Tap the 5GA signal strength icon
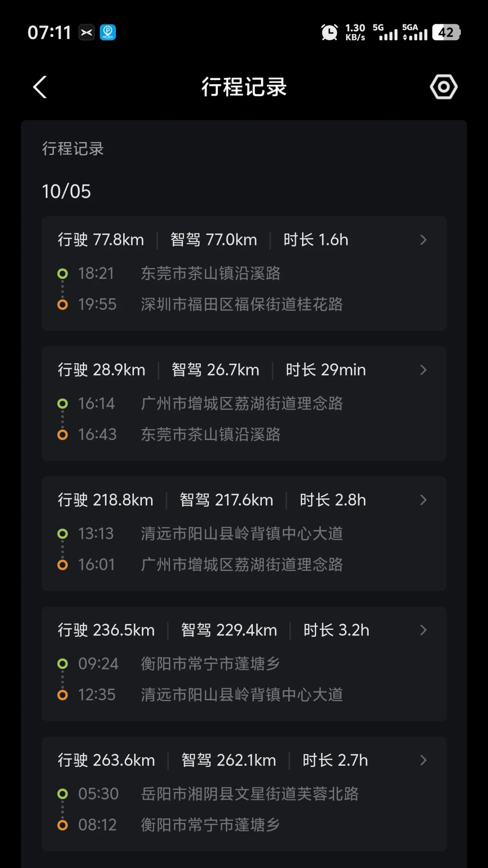488x868 pixels. (x=415, y=33)
